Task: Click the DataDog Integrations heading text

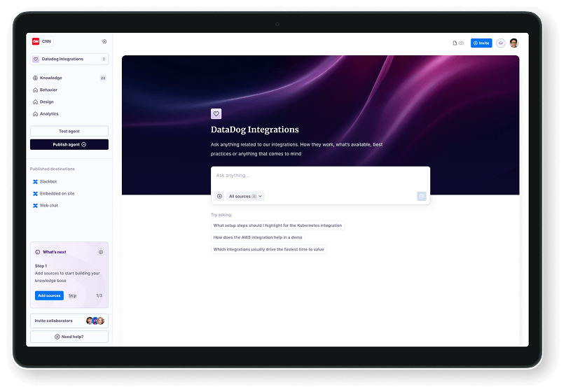Action: [x=255, y=129]
